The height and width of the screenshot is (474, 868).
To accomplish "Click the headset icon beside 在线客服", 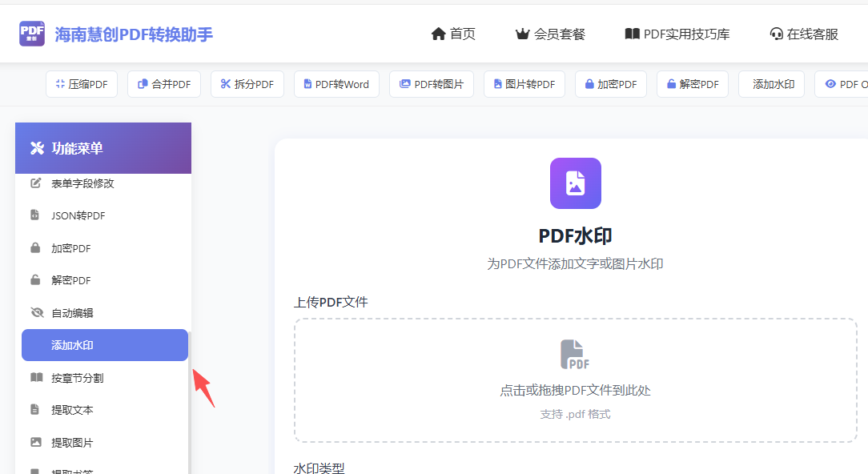I will (776, 34).
